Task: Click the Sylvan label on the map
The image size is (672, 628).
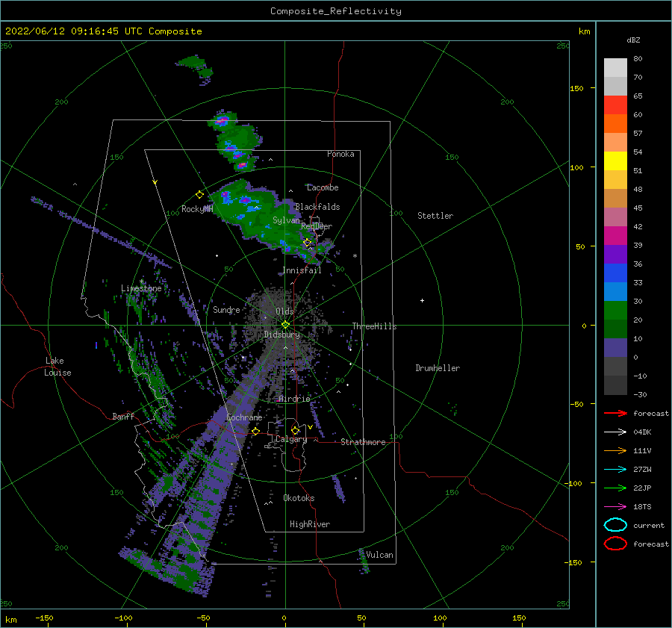Action: (286, 220)
